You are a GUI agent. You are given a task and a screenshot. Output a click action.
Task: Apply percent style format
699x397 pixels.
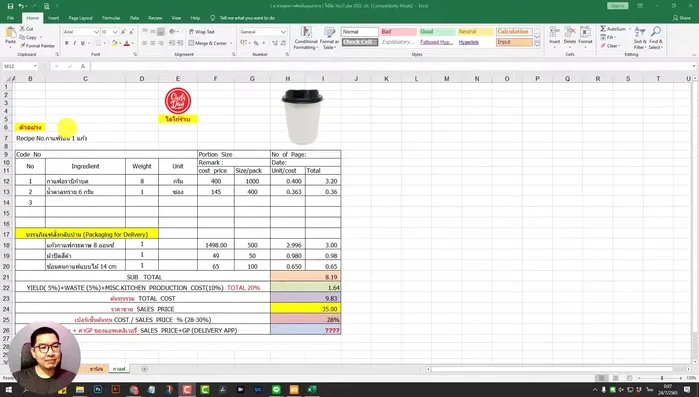pyautogui.click(x=256, y=43)
